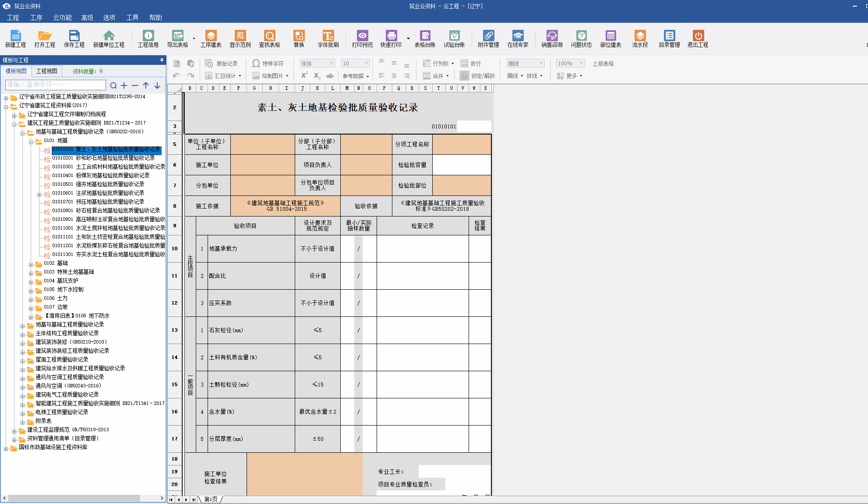
Task: Open the 云功能 menu
Action: pyautogui.click(x=63, y=18)
